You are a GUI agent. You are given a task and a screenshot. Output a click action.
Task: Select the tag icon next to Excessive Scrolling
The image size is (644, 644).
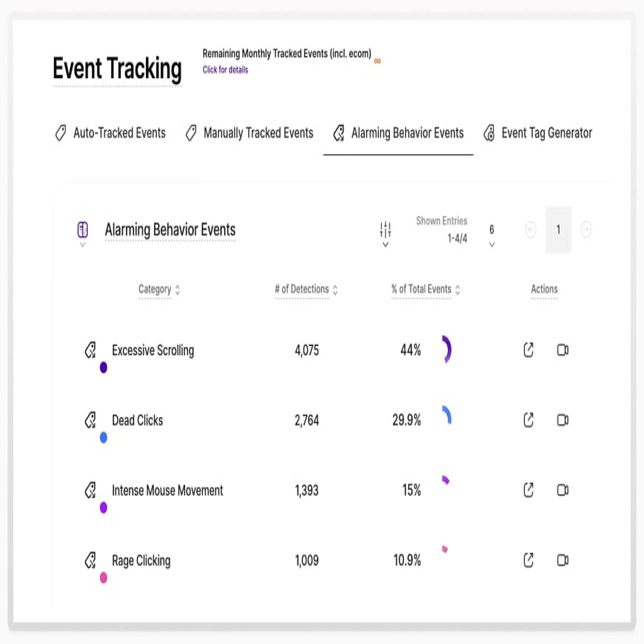click(91, 350)
